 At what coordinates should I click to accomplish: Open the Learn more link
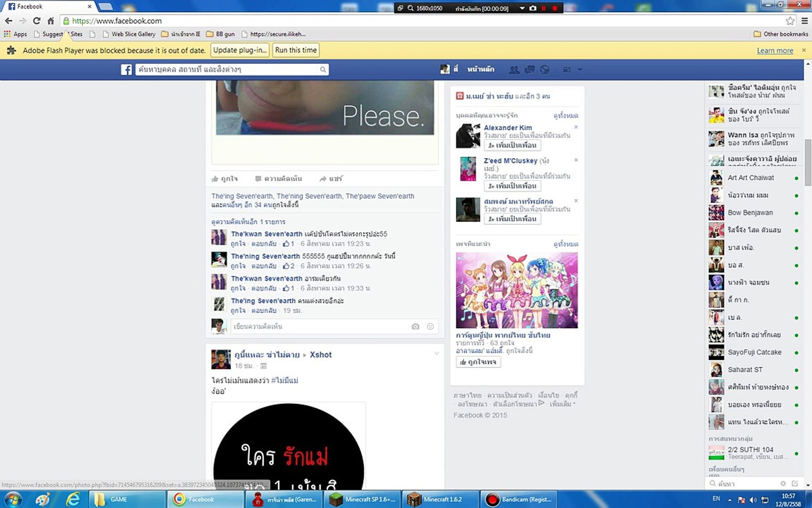(775, 51)
